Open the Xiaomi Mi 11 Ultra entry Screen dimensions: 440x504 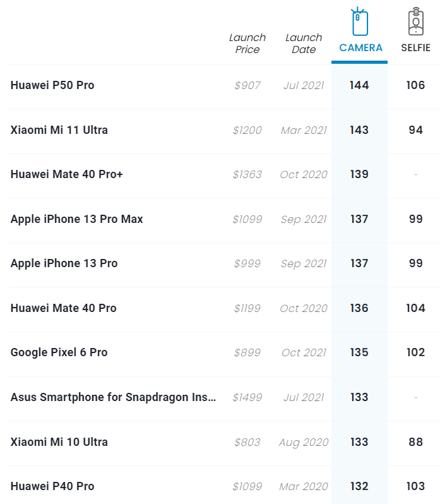point(59,130)
